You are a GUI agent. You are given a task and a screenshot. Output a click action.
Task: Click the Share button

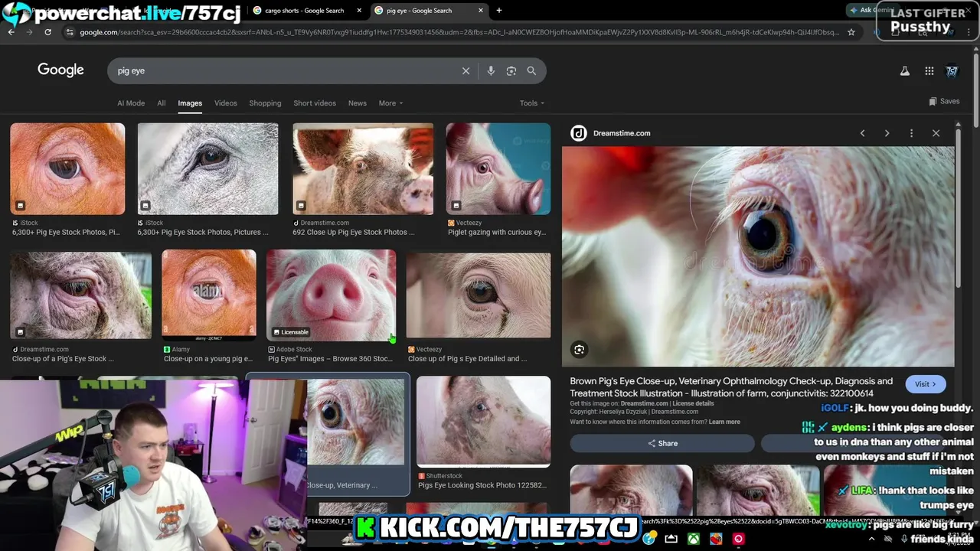(x=662, y=443)
